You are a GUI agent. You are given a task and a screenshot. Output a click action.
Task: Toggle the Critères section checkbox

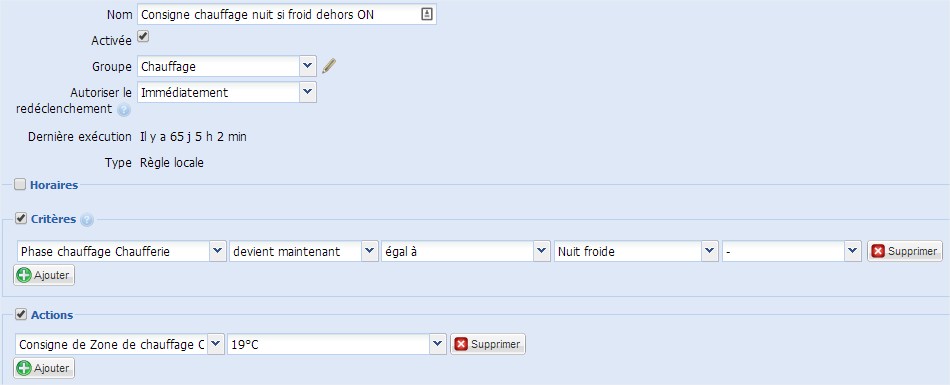pos(21,218)
